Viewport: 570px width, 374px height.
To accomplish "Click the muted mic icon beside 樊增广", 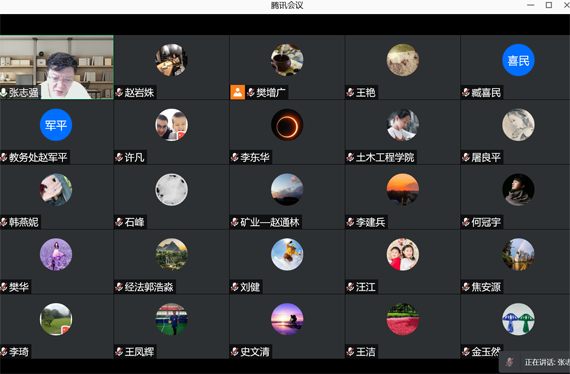I will 251,93.
